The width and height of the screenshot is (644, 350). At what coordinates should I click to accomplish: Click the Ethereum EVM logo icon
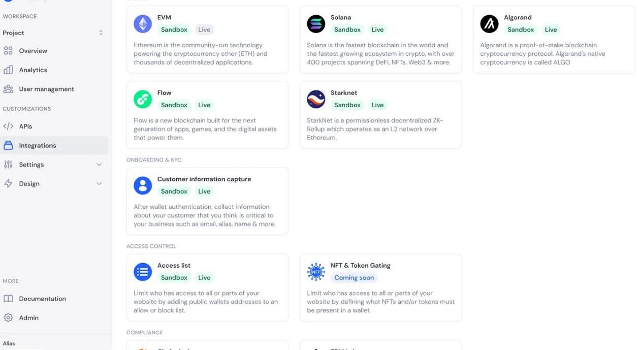tap(143, 24)
